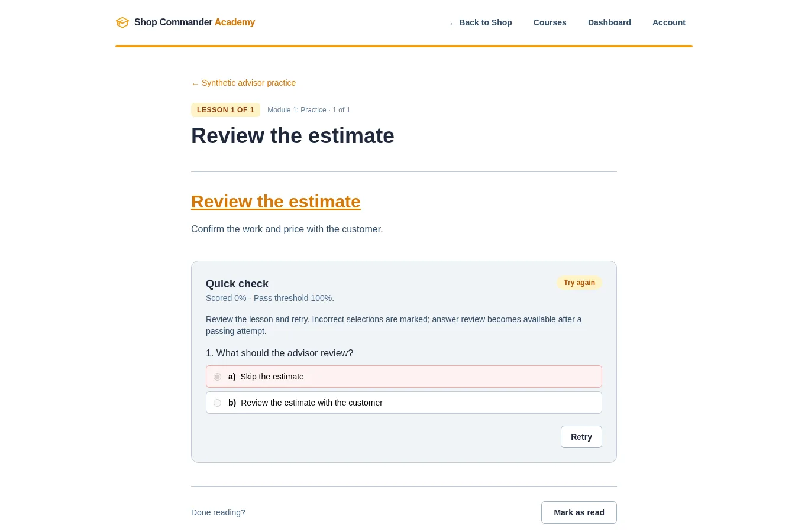
Task: Click the question What should the advisor review
Action: tap(279, 353)
